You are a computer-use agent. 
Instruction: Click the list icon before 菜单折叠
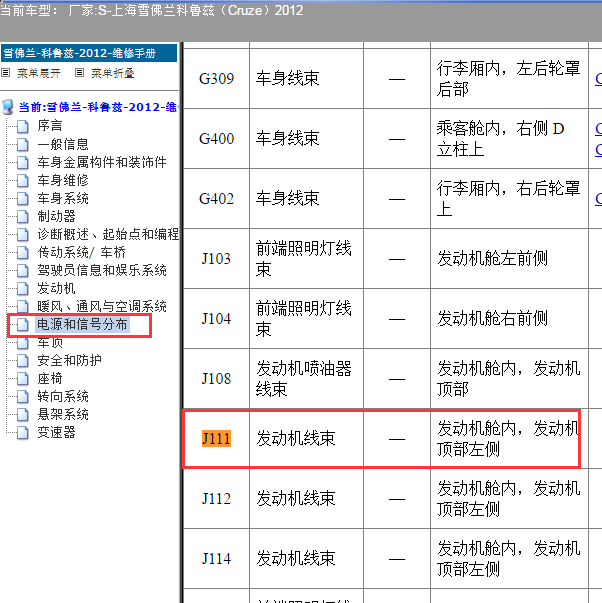79,73
